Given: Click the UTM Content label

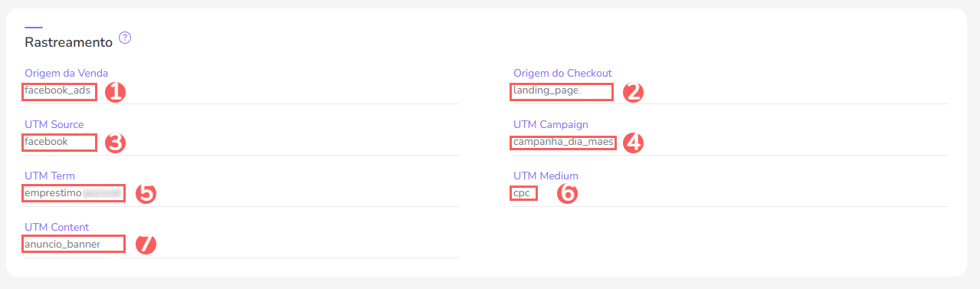Looking at the screenshot, I should point(57,227).
